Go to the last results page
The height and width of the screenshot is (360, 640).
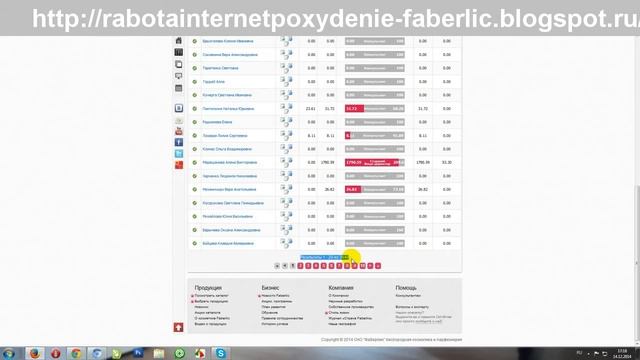[378, 266]
